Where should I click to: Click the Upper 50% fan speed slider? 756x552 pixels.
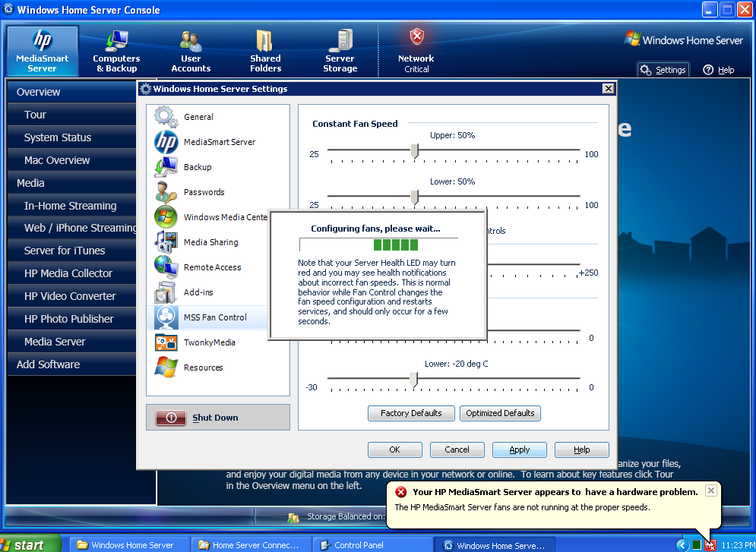pyautogui.click(x=415, y=151)
